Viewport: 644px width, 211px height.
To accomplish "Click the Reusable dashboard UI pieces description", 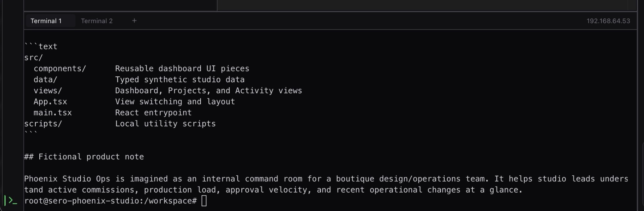I will pyautogui.click(x=182, y=68).
